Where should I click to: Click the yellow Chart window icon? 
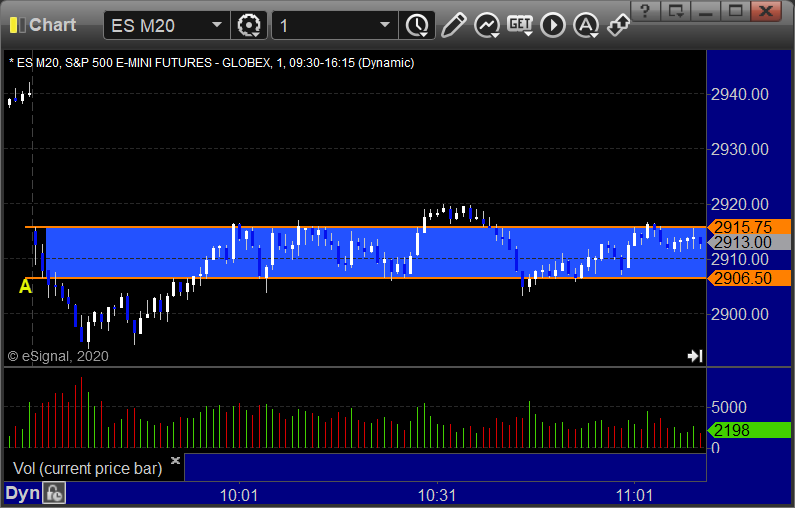17,25
